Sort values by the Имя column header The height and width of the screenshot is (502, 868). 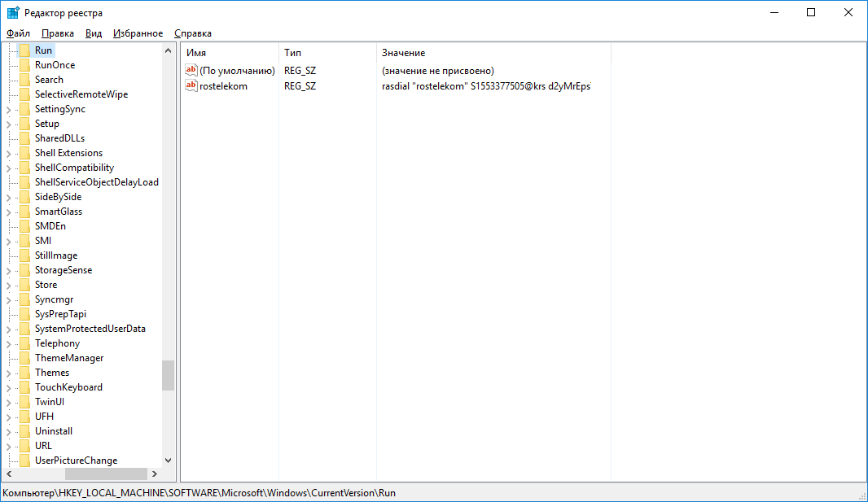click(x=230, y=53)
